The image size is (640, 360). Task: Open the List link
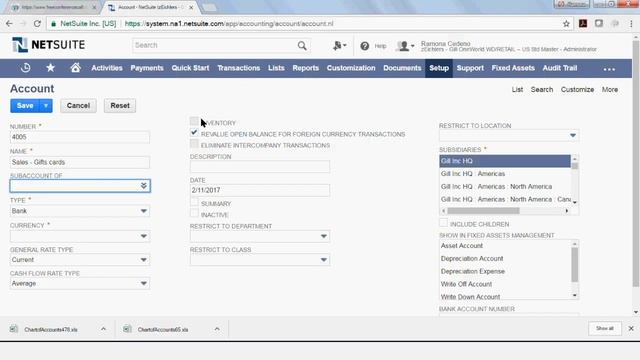517,89
